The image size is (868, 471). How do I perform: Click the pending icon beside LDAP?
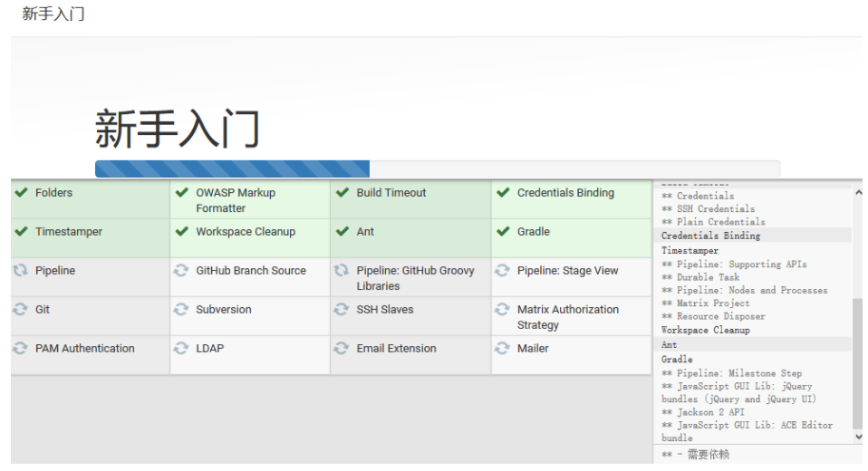(181, 348)
